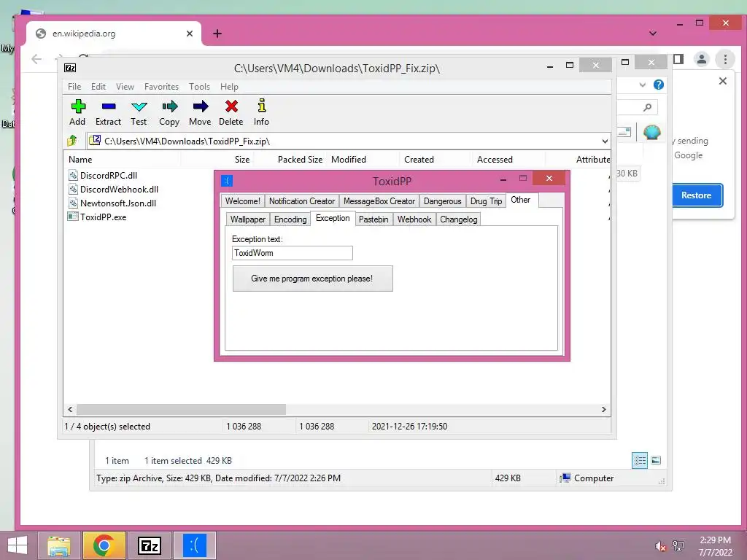Click the Add toolbar icon in 7-Zip
Viewport: 747px width, 560px height.
78,106
